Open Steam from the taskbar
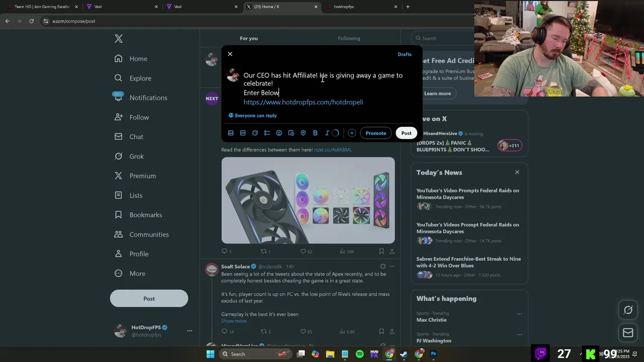Image resolution: width=644 pixels, height=362 pixels. click(404, 354)
